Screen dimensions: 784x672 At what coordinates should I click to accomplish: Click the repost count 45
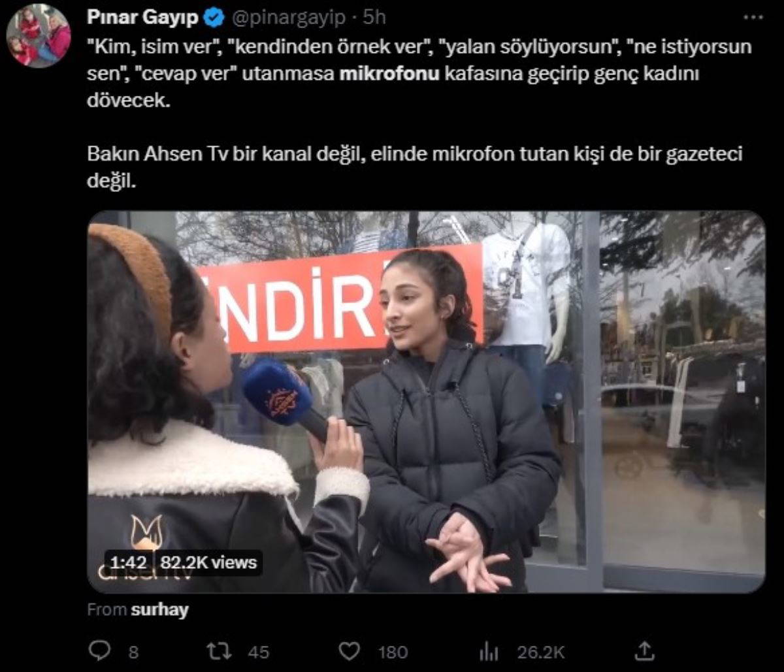258,652
